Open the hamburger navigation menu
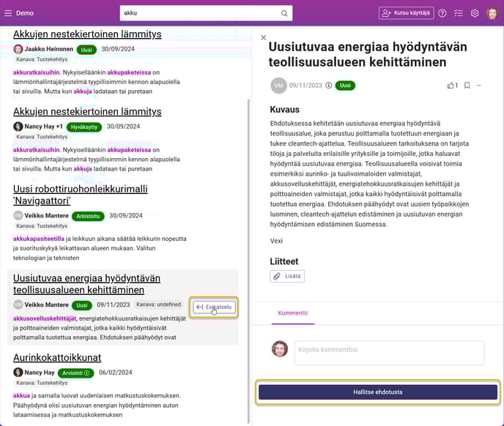The image size is (504, 426). 8,13
